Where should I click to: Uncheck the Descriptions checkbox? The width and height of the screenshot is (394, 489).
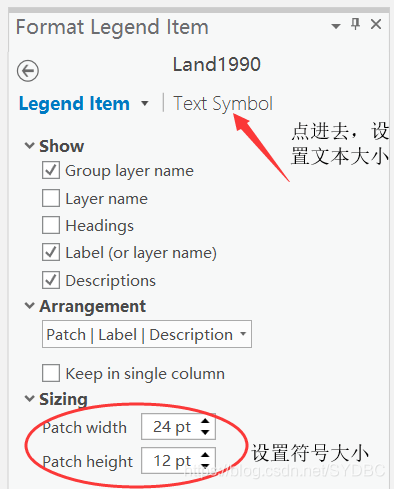coord(51,280)
